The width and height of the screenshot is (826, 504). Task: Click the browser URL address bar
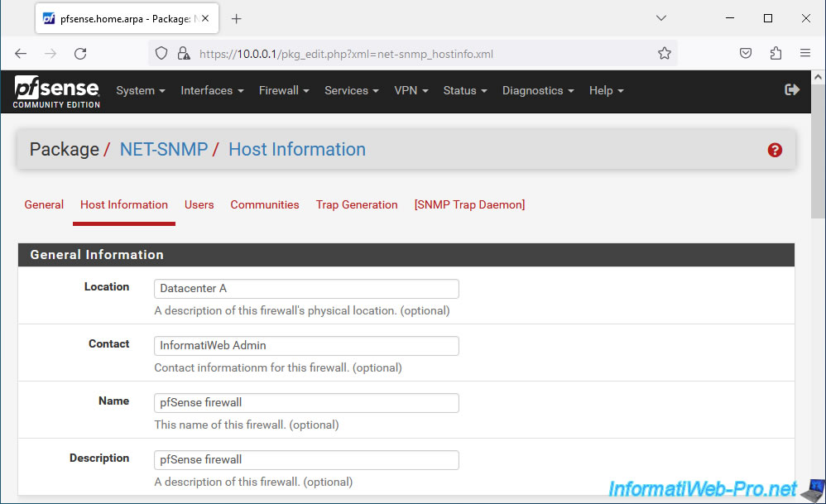(412, 54)
